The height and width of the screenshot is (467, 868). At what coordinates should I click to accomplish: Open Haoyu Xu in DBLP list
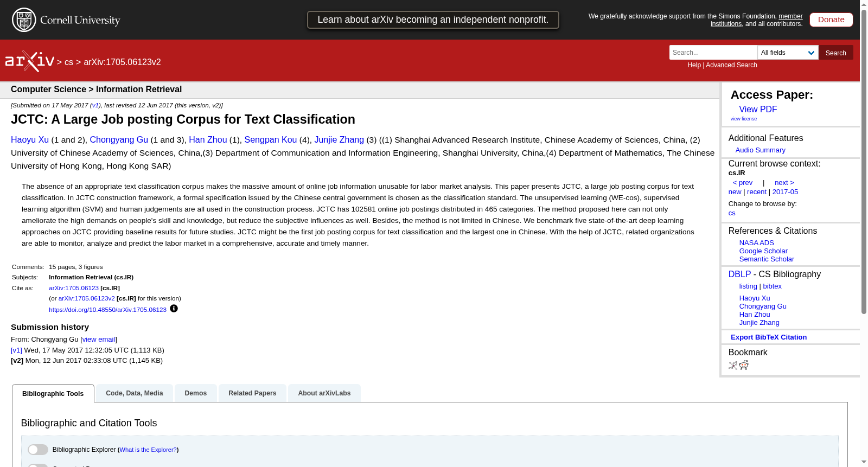coord(755,298)
